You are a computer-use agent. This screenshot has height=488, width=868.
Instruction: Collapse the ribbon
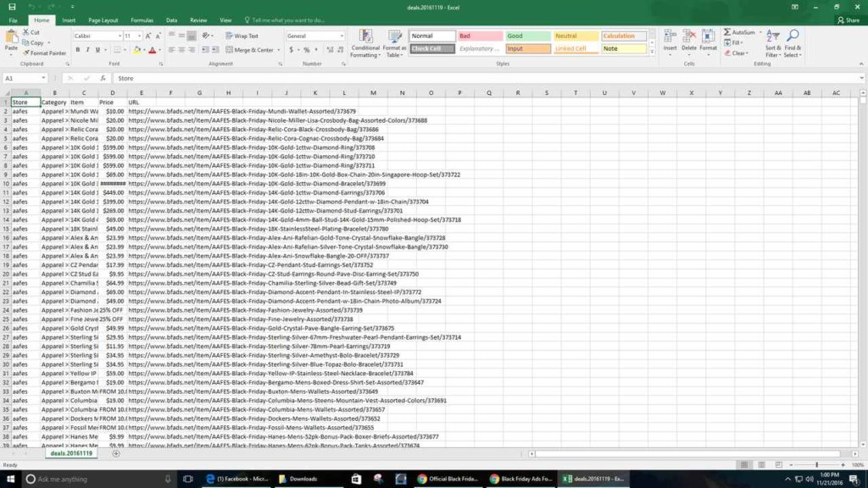pyautogui.click(x=861, y=64)
